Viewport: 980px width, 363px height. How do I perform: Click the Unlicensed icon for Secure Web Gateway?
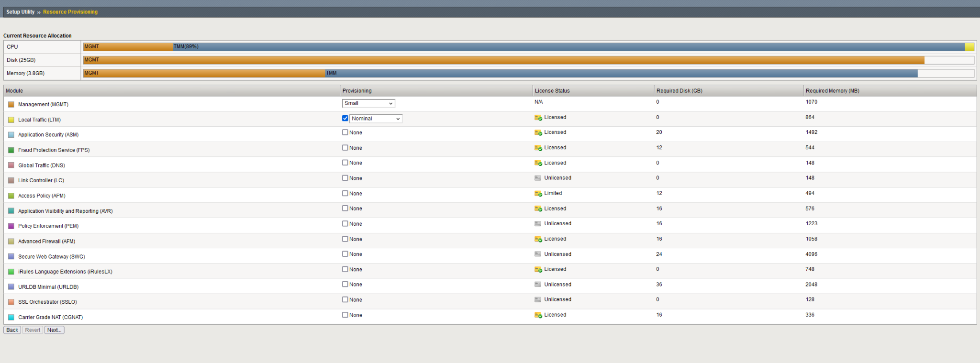pyautogui.click(x=538, y=254)
